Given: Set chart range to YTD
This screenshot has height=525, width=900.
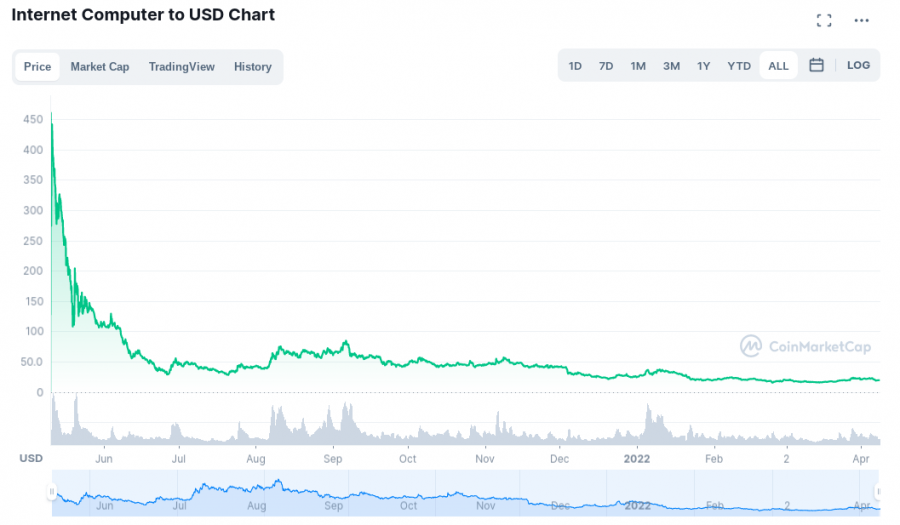Looking at the screenshot, I should click(739, 66).
